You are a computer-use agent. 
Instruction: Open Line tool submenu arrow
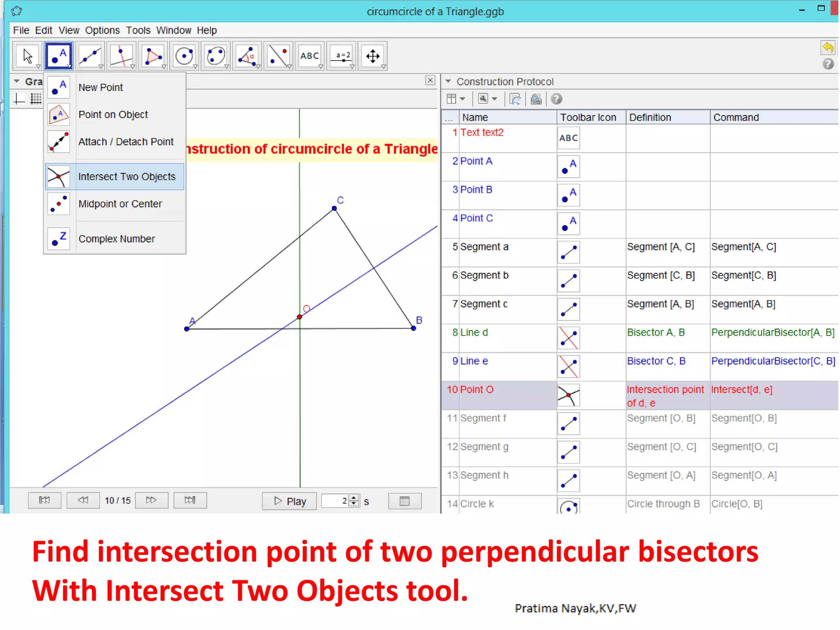[101, 67]
